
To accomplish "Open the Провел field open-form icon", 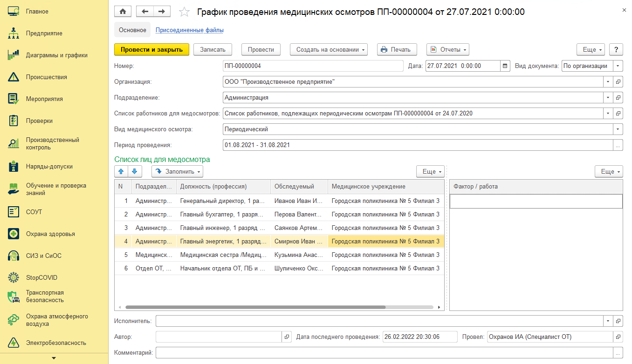I will pyautogui.click(x=618, y=337).
